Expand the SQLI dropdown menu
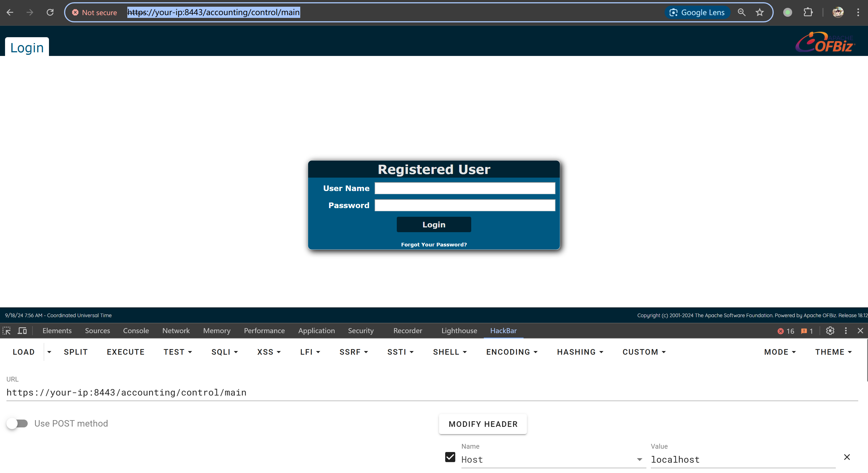 (x=224, y=352)
